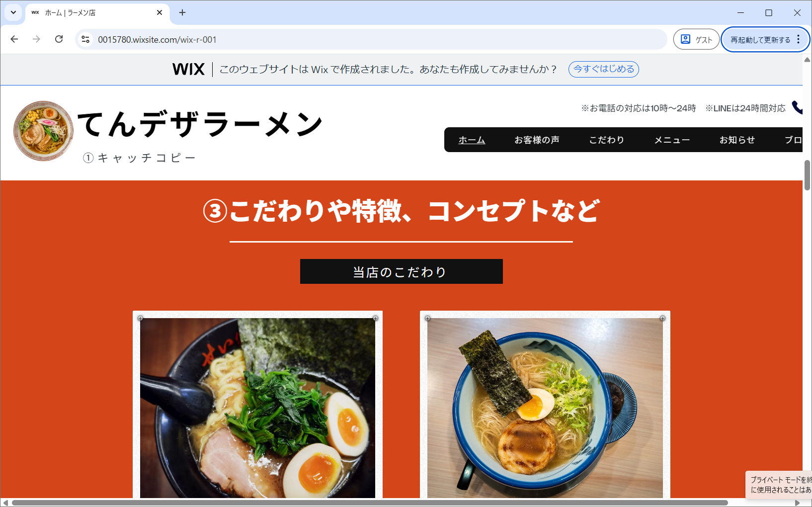This screenshot has height=507, width=812.
Task: Click the browser back arrow
Action: point(14,39)
